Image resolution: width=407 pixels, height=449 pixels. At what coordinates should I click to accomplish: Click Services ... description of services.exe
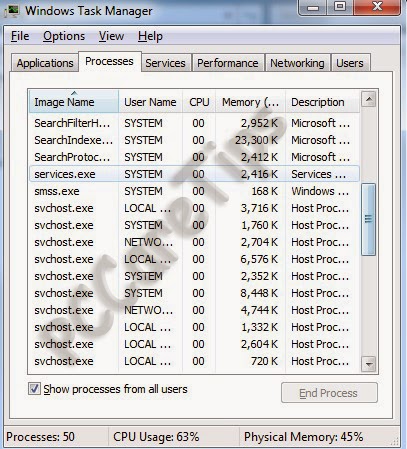[x=319, y=174]
